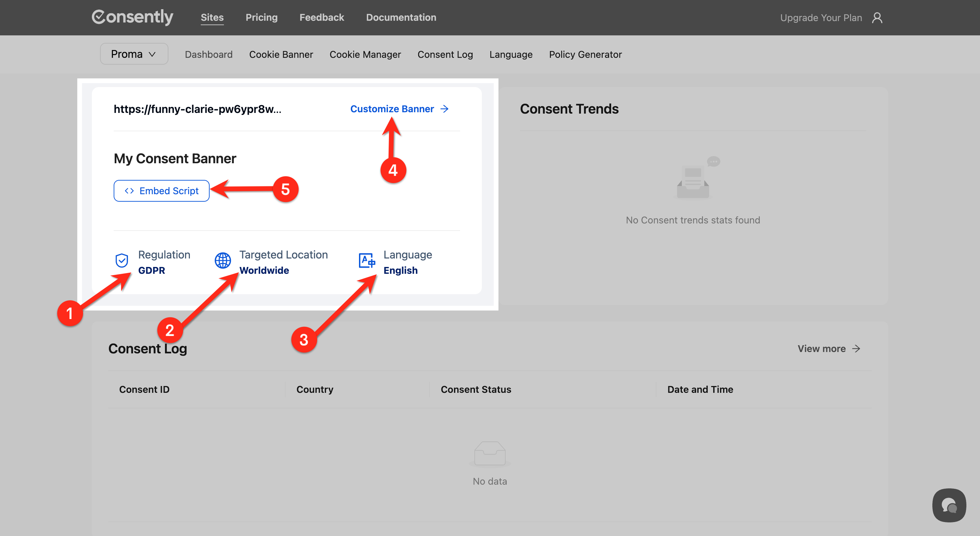Click the Language translate icon
The image size is (980, 536).
tap(367, 261)
